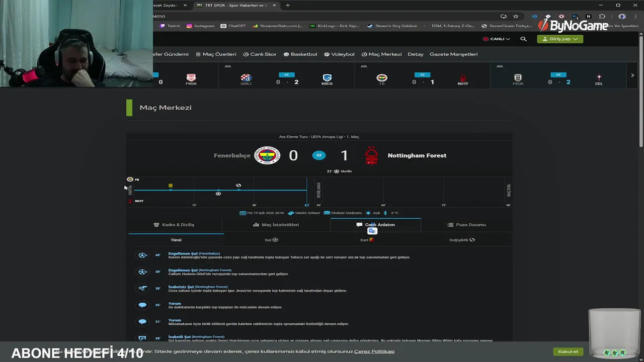The image size is (644, 362).
Task: Click the 43' live minute badge
Action: coord(319,155)
